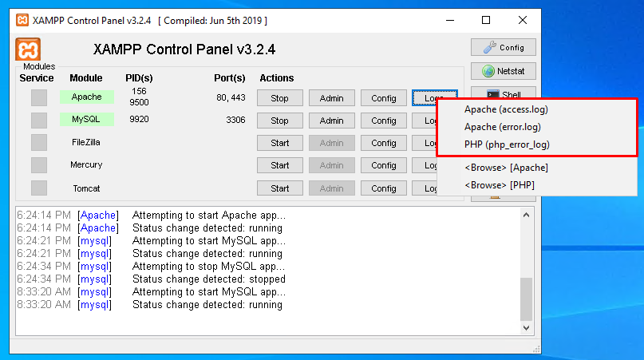Click the Mercury row Logs button
644x360 pixels.
tap(425, 165)
